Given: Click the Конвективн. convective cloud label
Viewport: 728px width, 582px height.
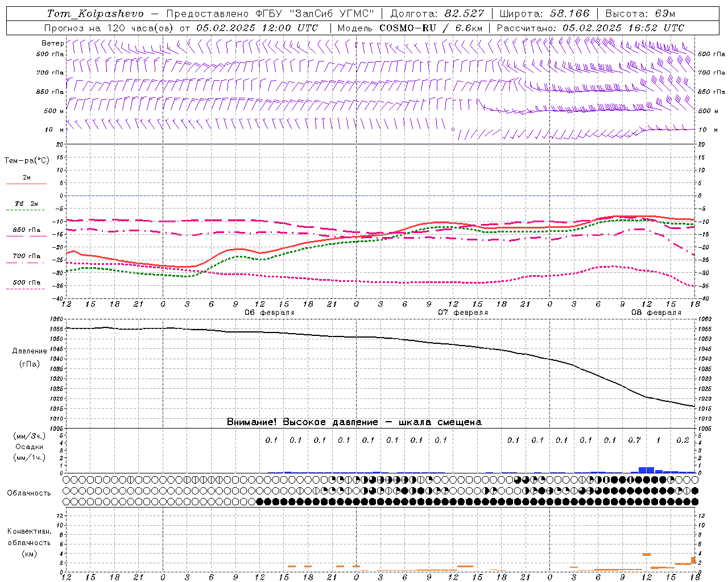Looking at the screenshot, I should [29, 531].
